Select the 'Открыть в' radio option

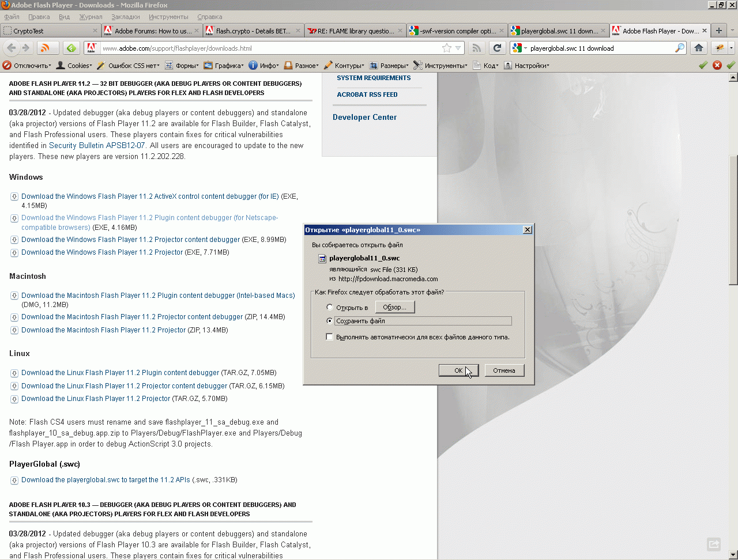pos(330,307)
